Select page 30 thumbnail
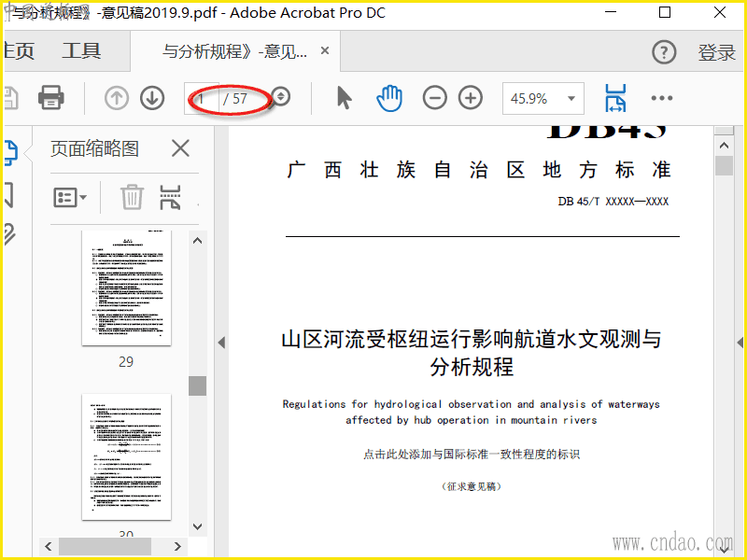 [x=126, y=456]
